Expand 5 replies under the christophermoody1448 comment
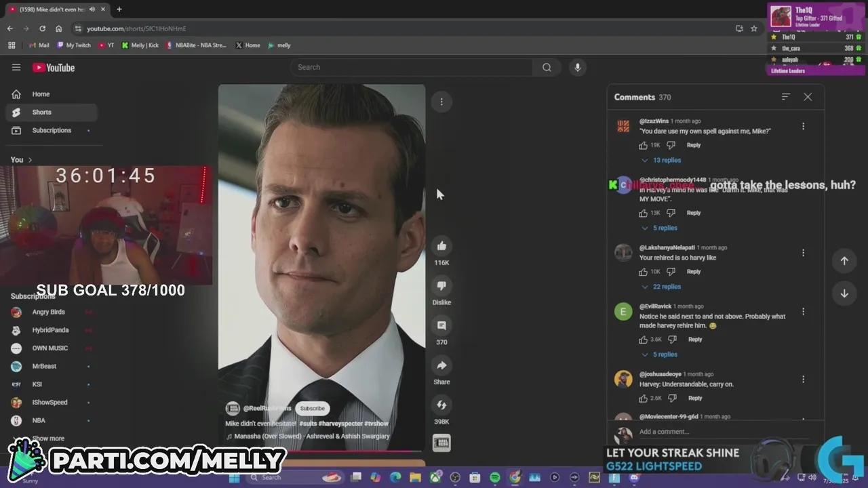 coord(660,228)
